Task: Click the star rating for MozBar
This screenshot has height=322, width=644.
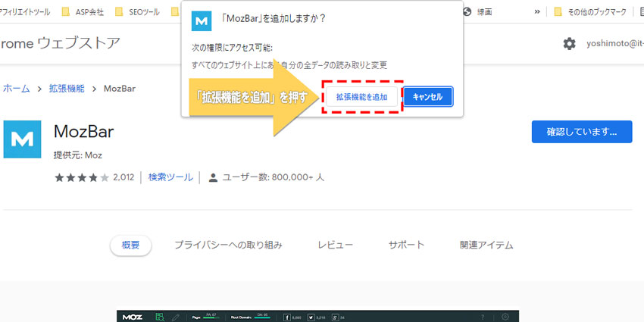Action: pos(82,177)
